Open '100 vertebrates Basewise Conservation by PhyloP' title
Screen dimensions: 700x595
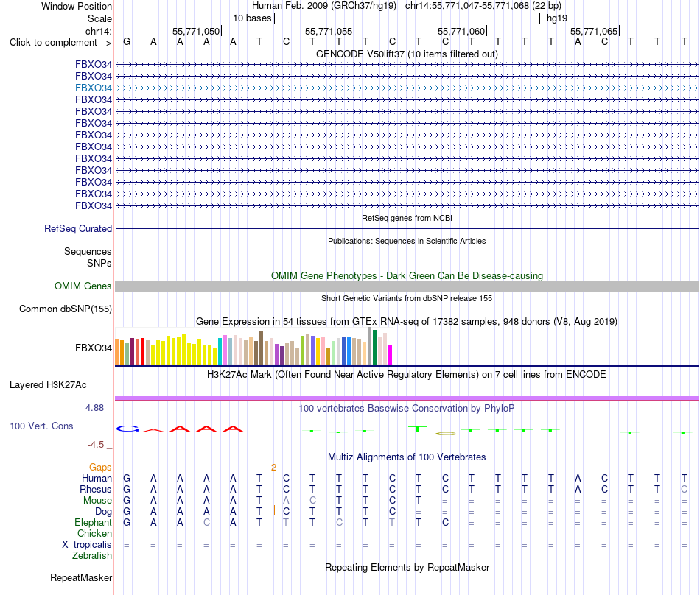point(407,408)
